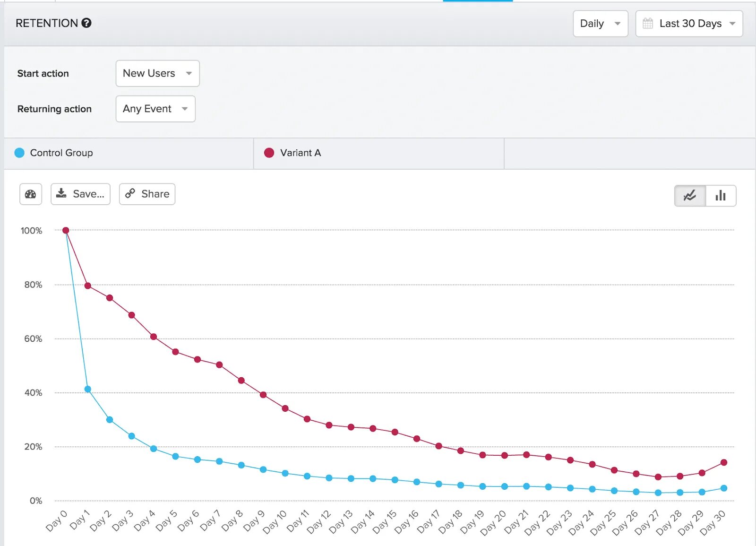The width and height of the screenshot is (756, 546).
Task: Open the Daily granularity dropdown
Action: pyautogui.click(x=601, y=24)
